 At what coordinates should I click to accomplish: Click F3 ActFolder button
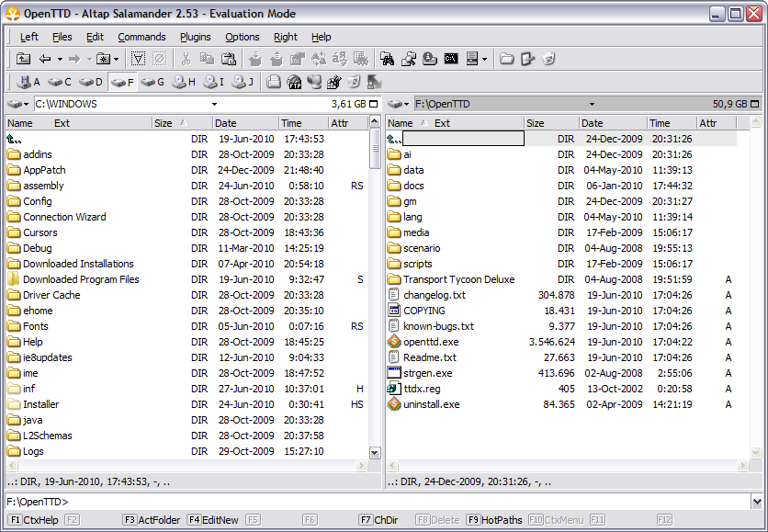[x=152, y=520]
